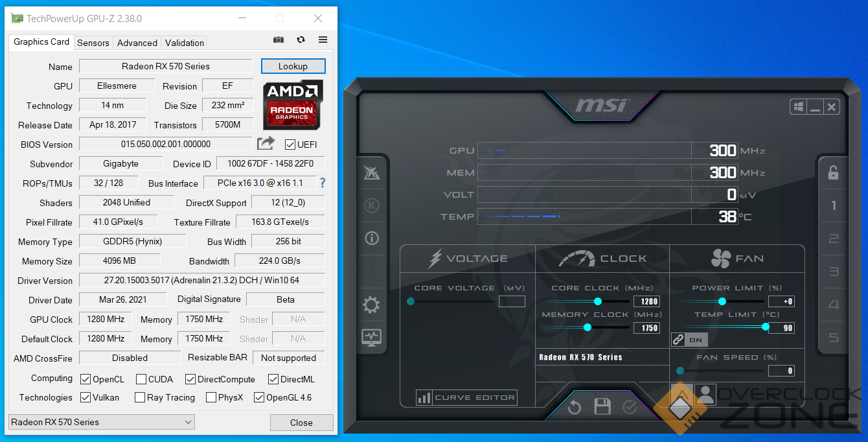The height and width of the screenshot is (442, 868).
Task: Toggle the UEFI checkbox
Action: [x=290, y=144]
